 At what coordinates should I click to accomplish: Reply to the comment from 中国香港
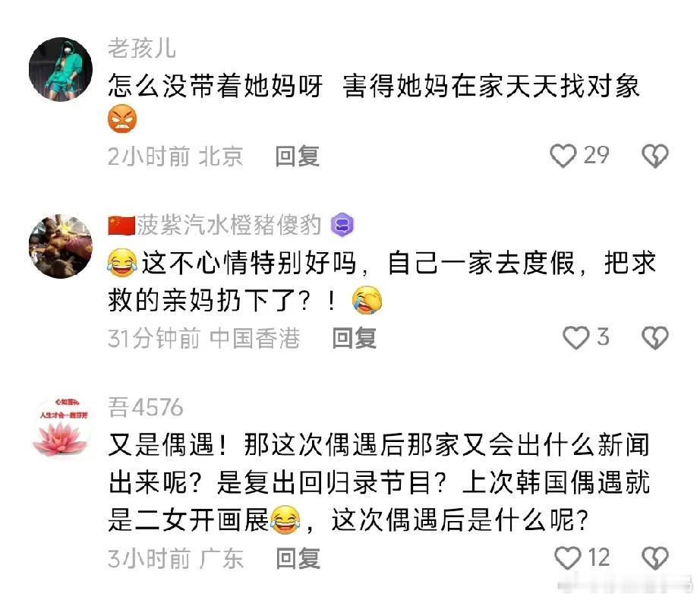(355, 338)
